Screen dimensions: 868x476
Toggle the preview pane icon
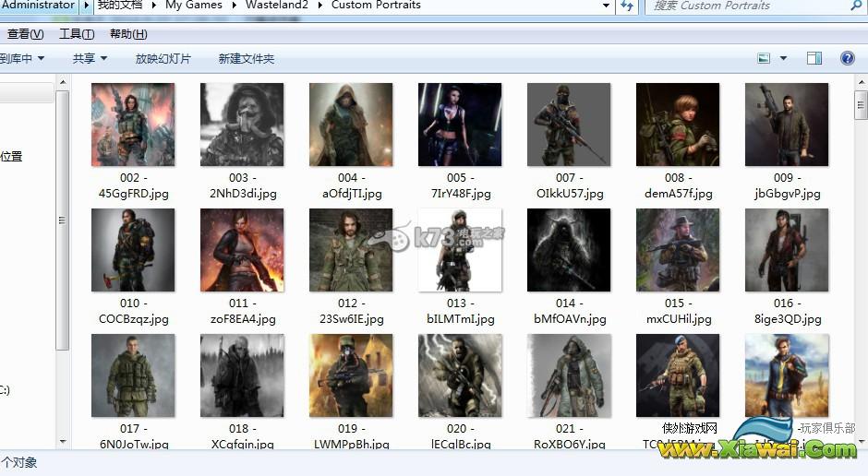(814, 58)
